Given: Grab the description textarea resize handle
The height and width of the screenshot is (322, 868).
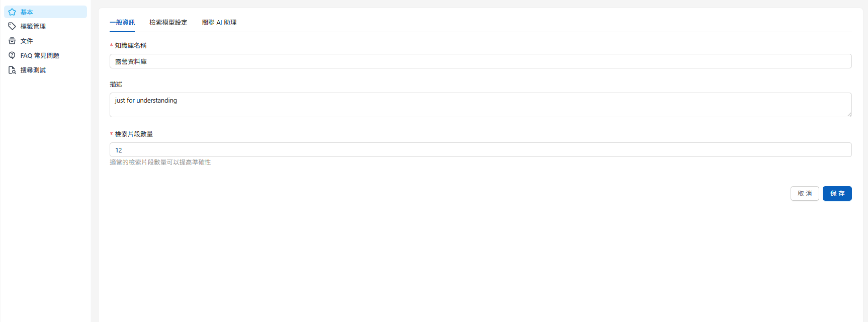Looking at the screenshot, I should (x=849, y=114).
